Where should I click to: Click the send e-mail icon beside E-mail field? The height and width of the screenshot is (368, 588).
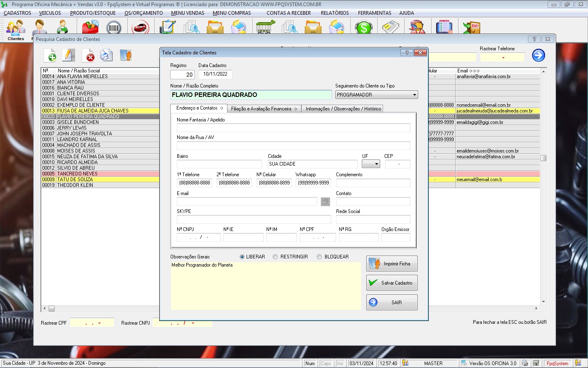pyautogui.click(x=325, y=202)
